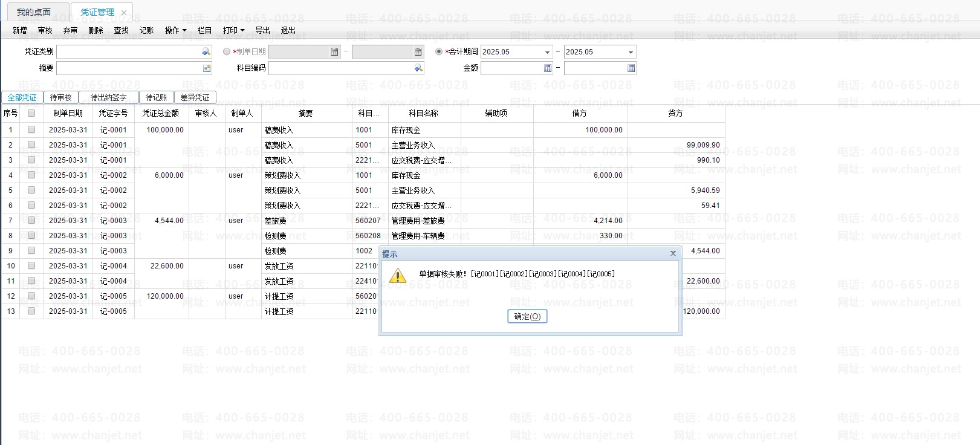Viewport: 980px width, 445px height.
Task: Click the 审核人 column header
Action: click(206, 113)
